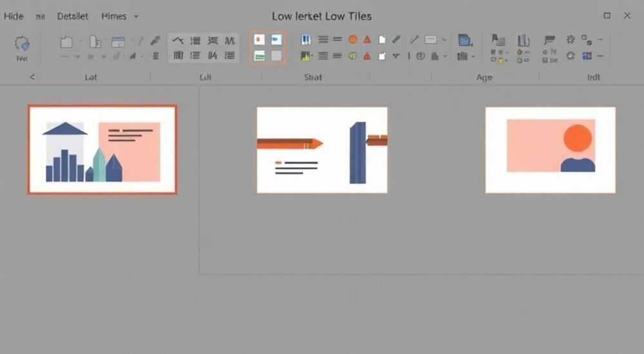Maximize the window with the square button

607,15
